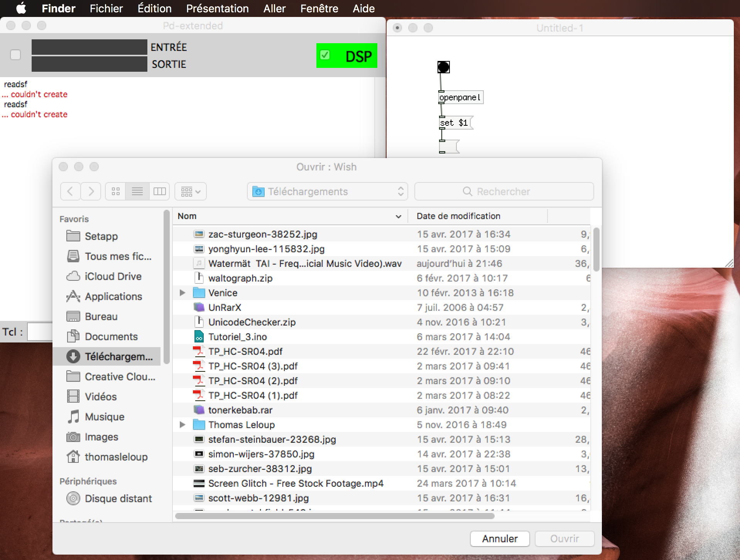Select the Watermät TAI wav file

304,263
